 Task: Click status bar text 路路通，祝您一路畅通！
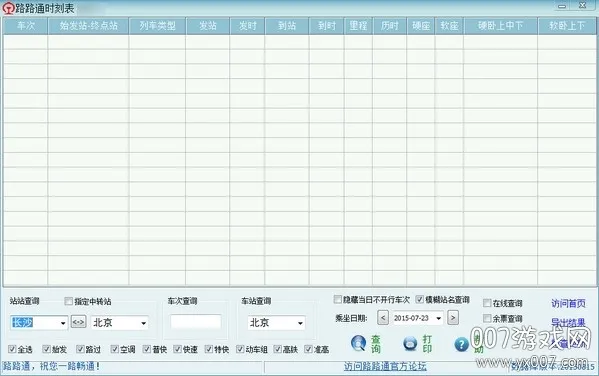[52, 366]
